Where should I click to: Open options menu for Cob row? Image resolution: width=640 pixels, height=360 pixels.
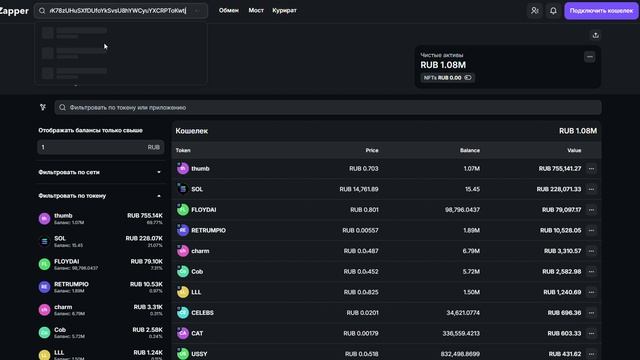(591, 271)
